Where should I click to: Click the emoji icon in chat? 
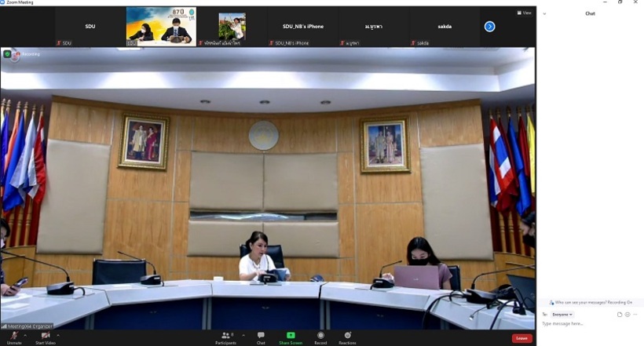pyautogui.click(x=628, y=314)
